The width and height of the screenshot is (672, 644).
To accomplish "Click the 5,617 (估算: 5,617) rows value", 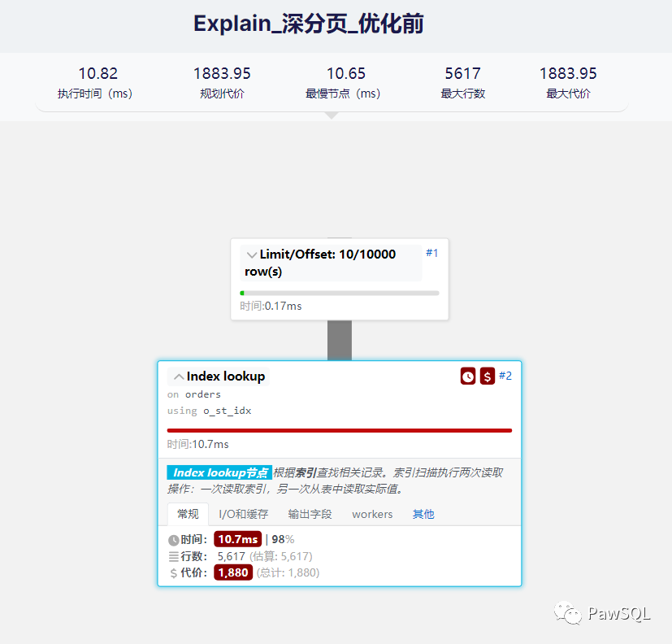I will 265,556.
